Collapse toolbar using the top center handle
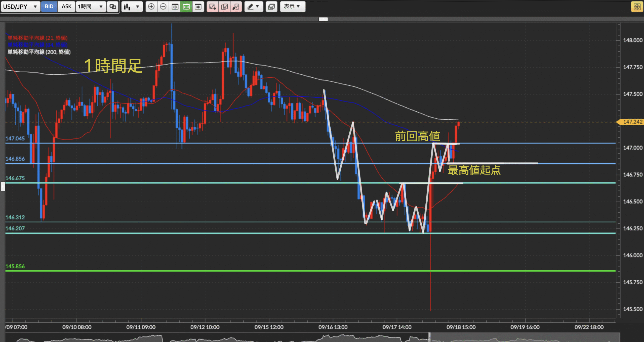Viewport: 644px width, 342px height. 323,19
